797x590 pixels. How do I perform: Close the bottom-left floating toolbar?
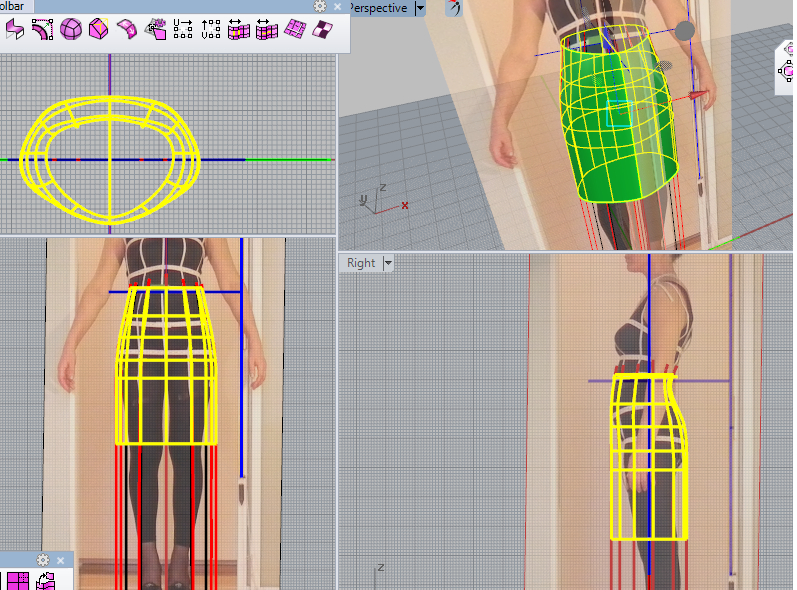[x=60, y=561]
